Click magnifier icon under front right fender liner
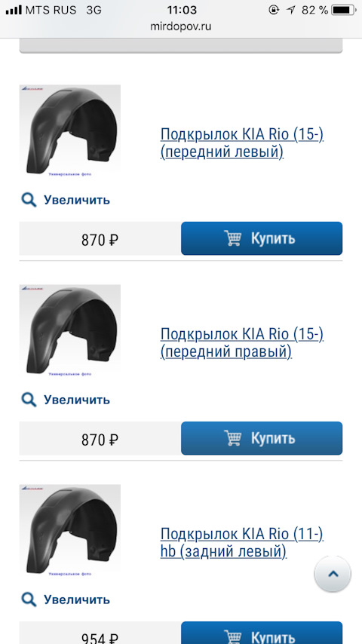This screenshot has height=644, width=362. point(29,400)
